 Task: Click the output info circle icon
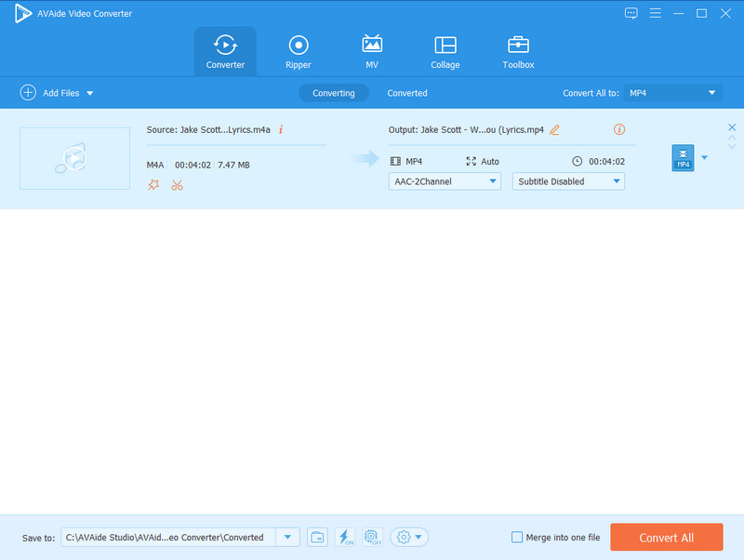coord(619,129)
